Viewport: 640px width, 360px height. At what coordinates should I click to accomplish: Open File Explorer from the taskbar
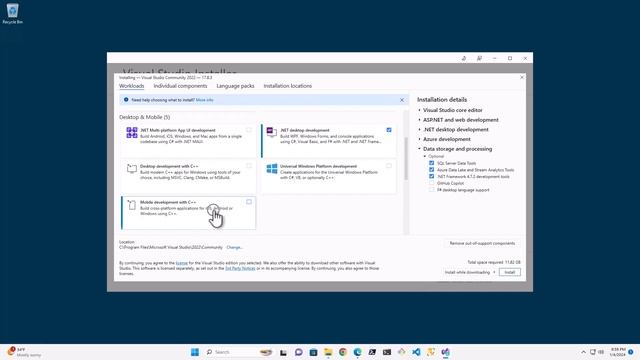tap(328, 352)
